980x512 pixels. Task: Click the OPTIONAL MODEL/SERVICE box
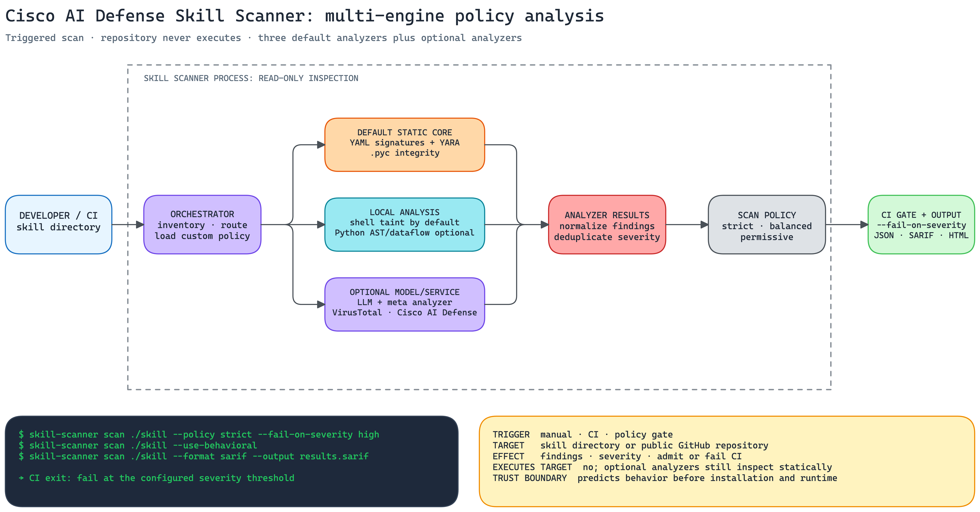point(404,304)
